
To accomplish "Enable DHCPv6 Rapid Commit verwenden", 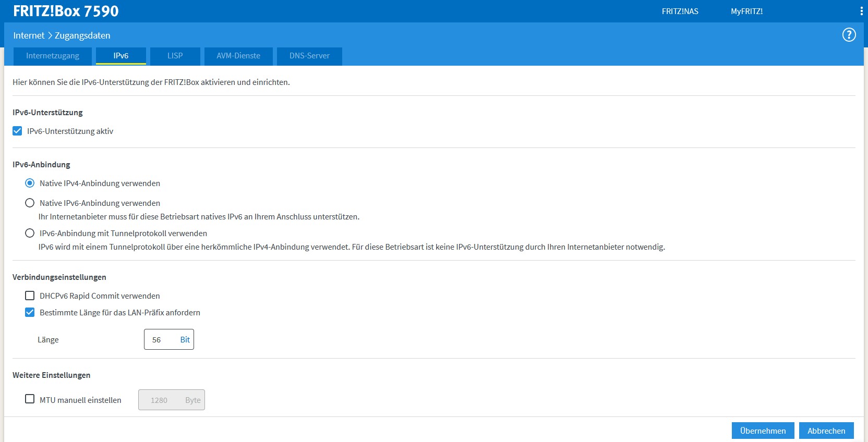I will [30, 296].
